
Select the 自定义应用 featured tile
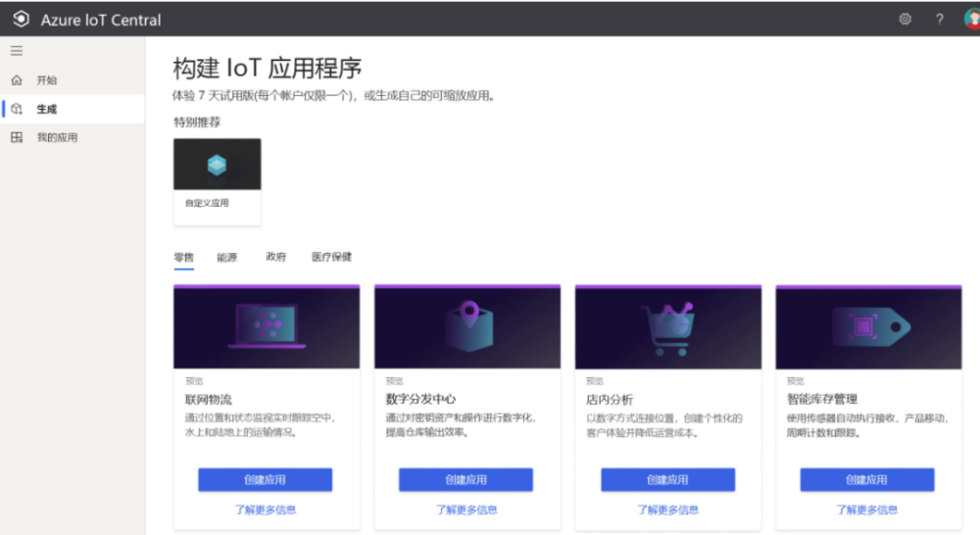217,181
